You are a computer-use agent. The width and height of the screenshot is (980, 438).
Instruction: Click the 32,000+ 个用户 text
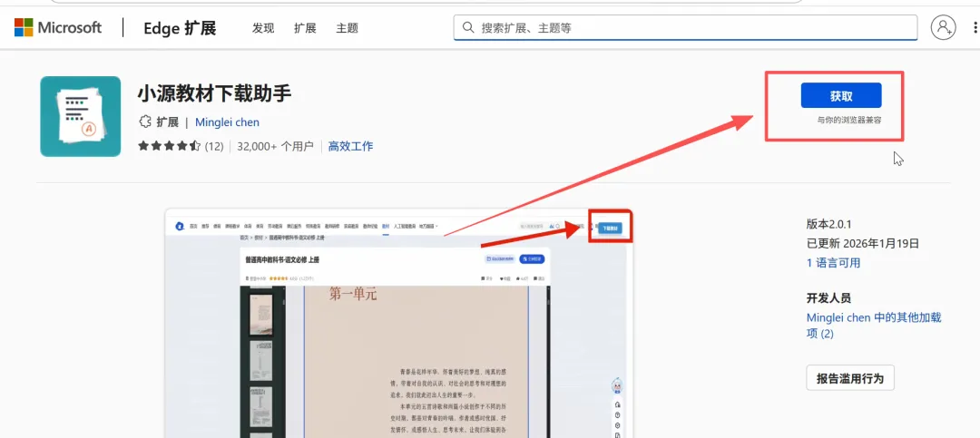coord(275,146)
